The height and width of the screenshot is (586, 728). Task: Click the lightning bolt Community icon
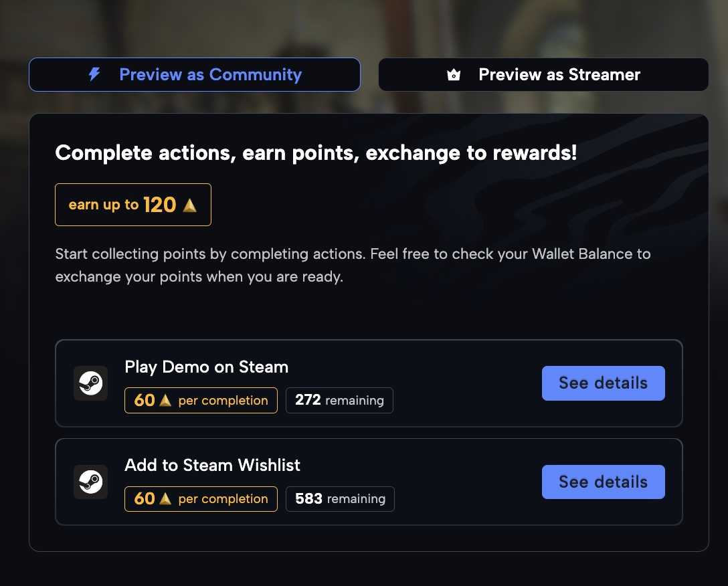coord(94,74)
